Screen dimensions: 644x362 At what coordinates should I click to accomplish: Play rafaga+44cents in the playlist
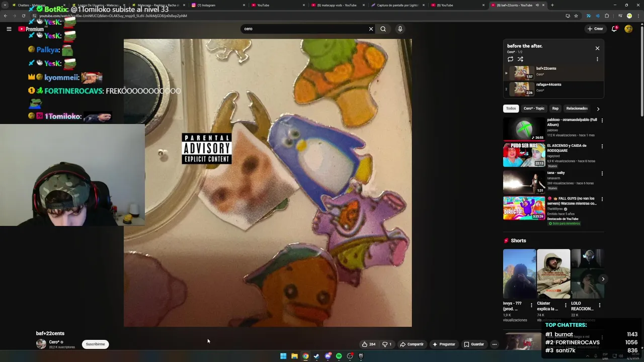tap(553, 89)
